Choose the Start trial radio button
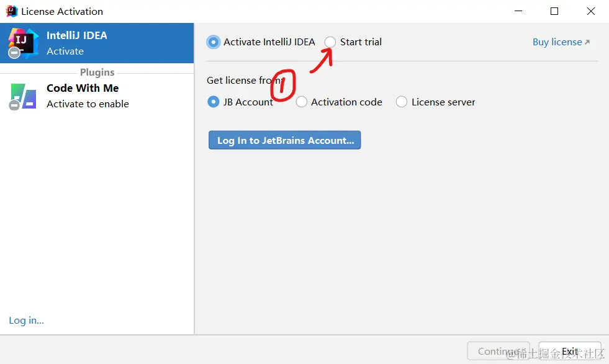The height and width of the screenshot is (364, 609). point(330,42)
